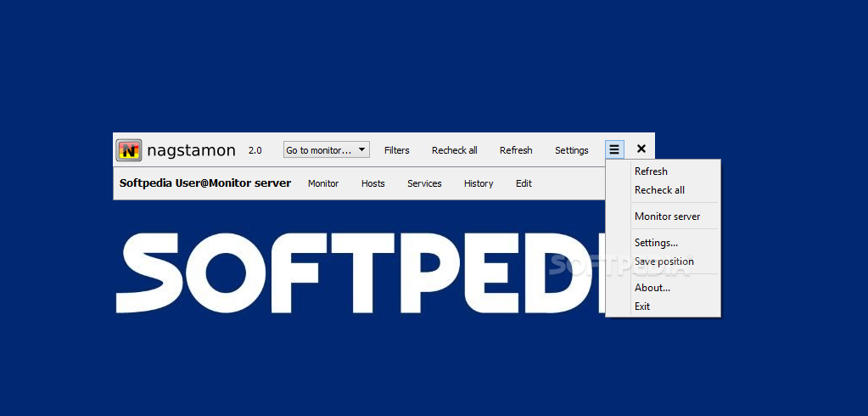Screen dimensions: 868x416
Task: Choose Exit in the popup menu
Action: [664, 306]
